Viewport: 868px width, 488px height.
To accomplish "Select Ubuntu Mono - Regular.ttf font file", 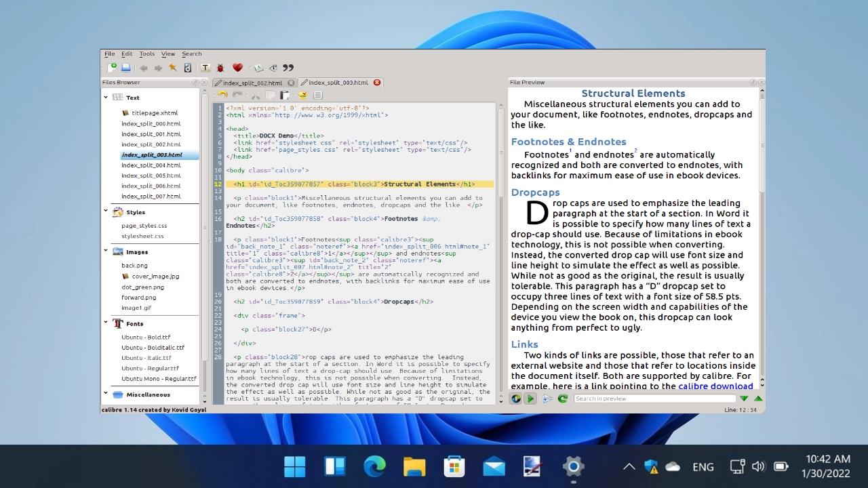I will (x=159, y=379).
